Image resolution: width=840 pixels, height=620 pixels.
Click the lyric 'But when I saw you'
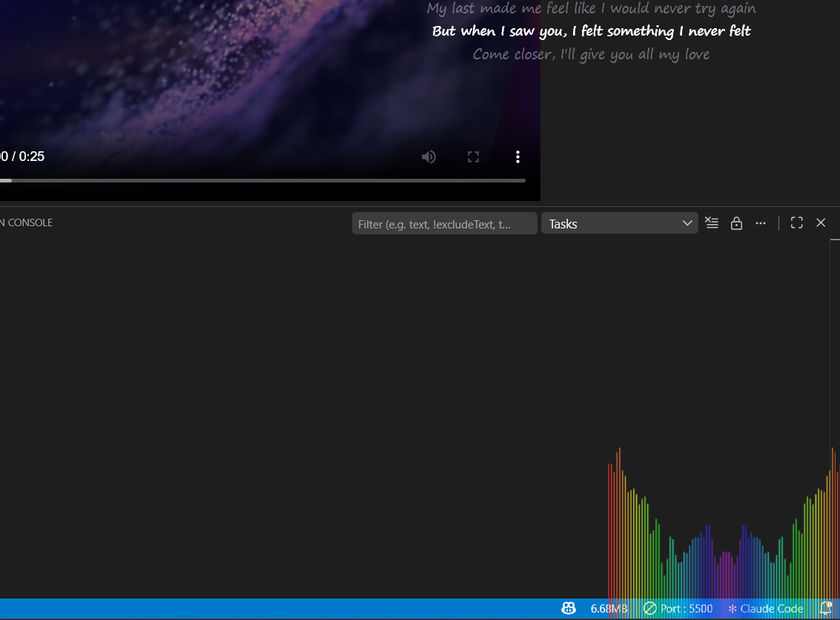pos(591,31)
